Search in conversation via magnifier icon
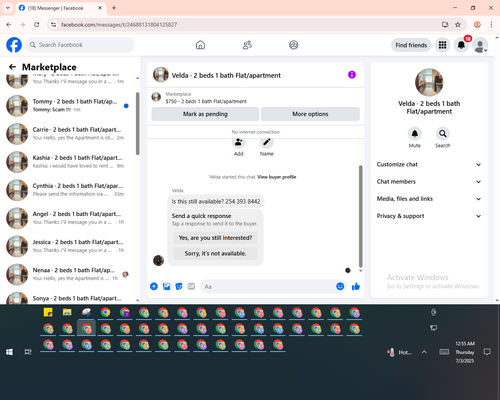This screenshot has width=500, height=400. (x=443, y=134)
